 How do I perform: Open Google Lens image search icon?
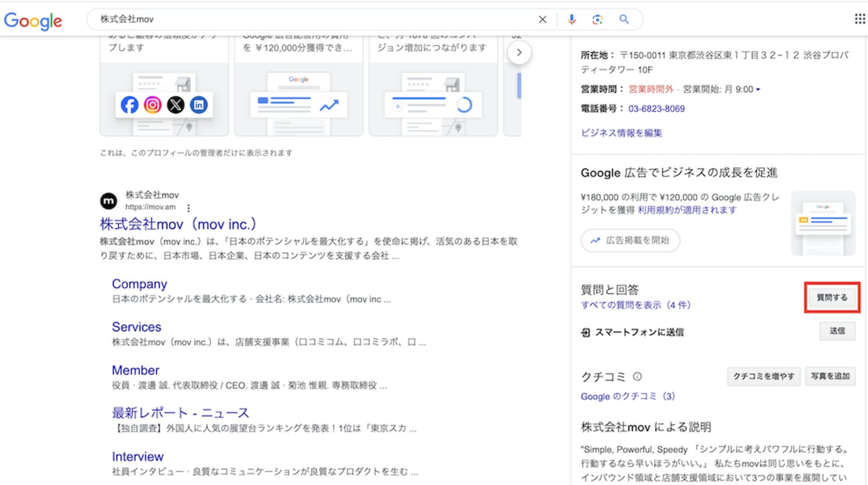pyautogui.click(x=597, y=20)
